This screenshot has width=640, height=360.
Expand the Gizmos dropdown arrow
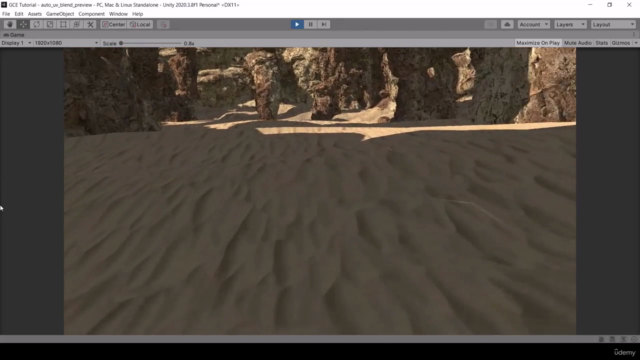coord(636,43)
